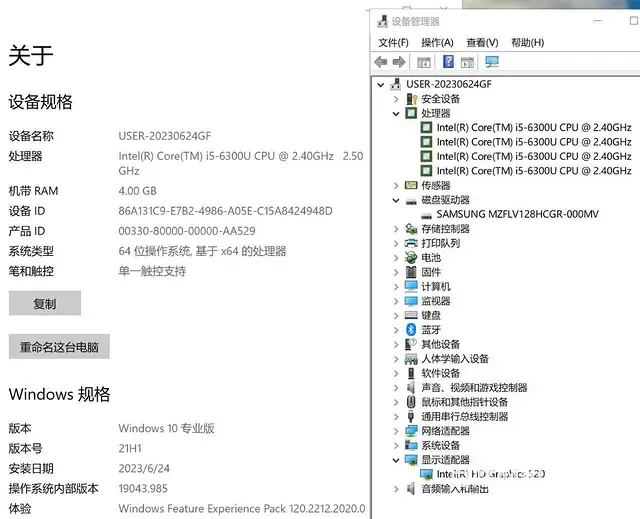This screenshot has width=640, height=519.
Task: Click the 传感器 category icon
Action: 411,185
